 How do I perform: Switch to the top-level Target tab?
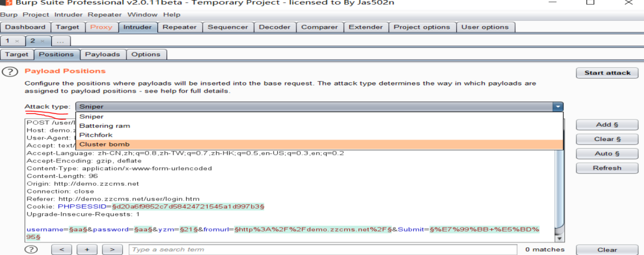[67, 27]
